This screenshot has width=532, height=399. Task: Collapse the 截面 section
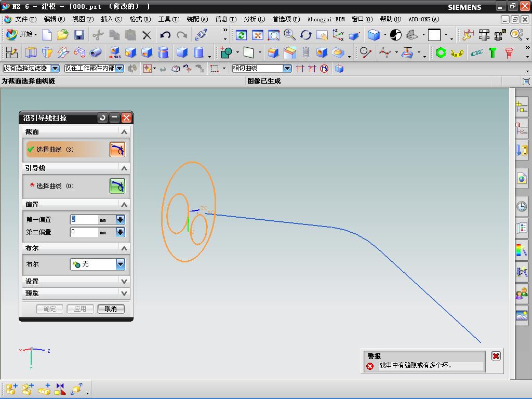coord(124,132)
